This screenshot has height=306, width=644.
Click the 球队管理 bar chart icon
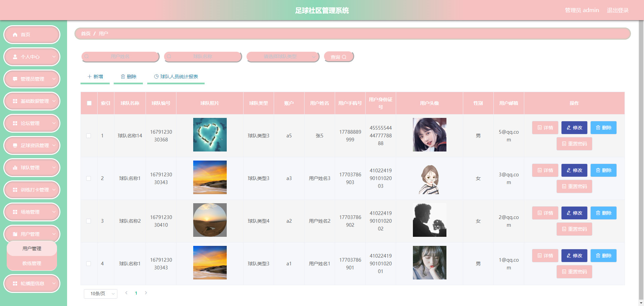coord(15,168)
